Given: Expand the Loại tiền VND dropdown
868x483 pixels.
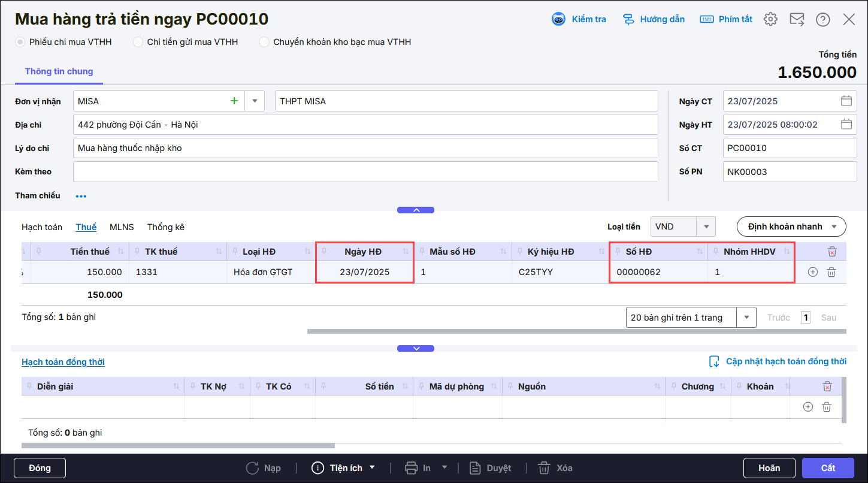Looking at the screenshot, I should pos(706,227).
